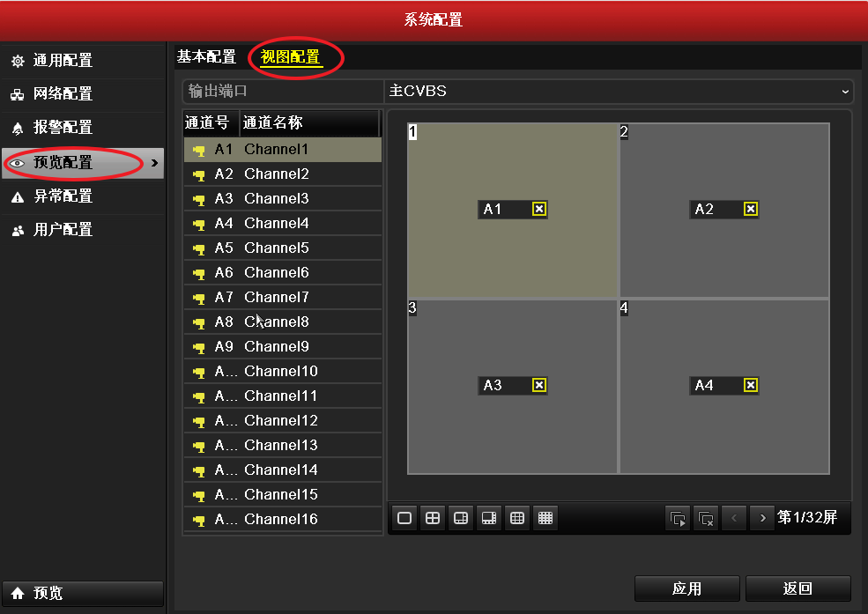868x614 pixels.
Task: Select the 3x3 nine-window layout icon
Action: [517, 518]
